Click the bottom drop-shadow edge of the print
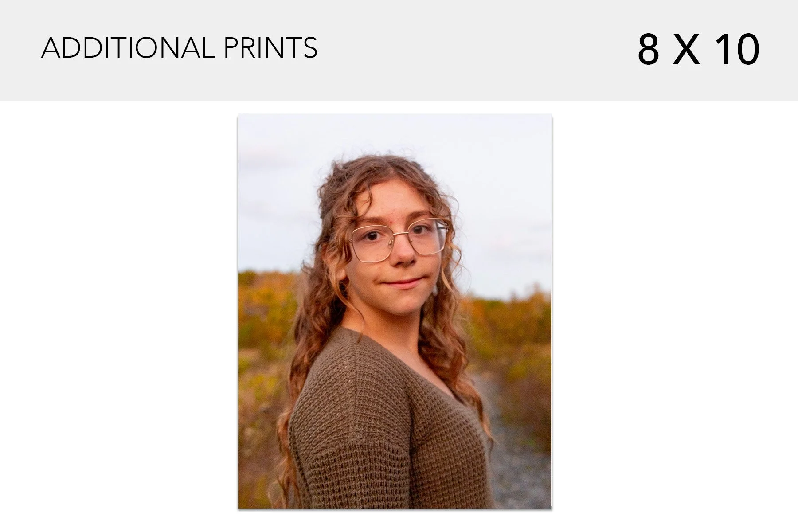798x532 pixels. pyautogui.click(x=395, y=509)
